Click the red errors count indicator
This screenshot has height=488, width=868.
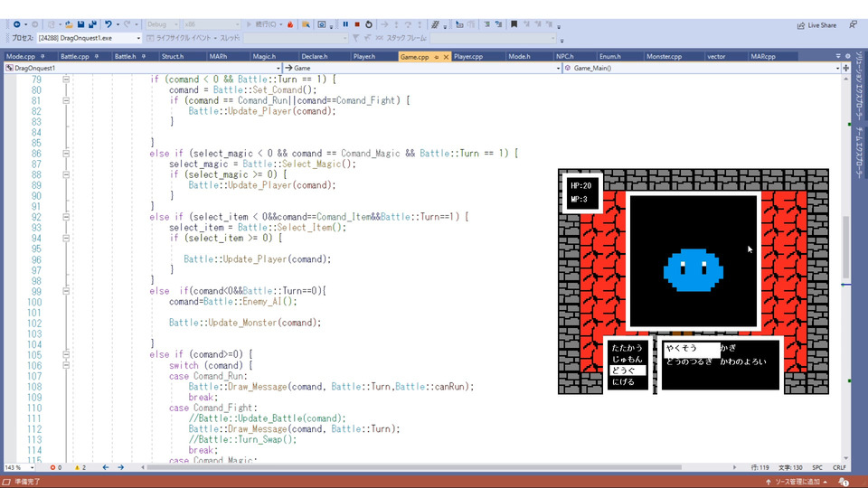56,467
